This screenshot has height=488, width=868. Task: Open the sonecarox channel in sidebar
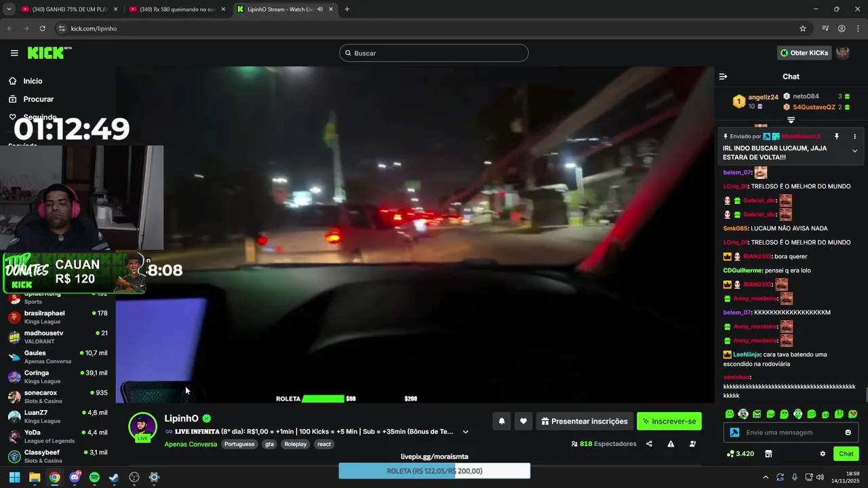58,396
